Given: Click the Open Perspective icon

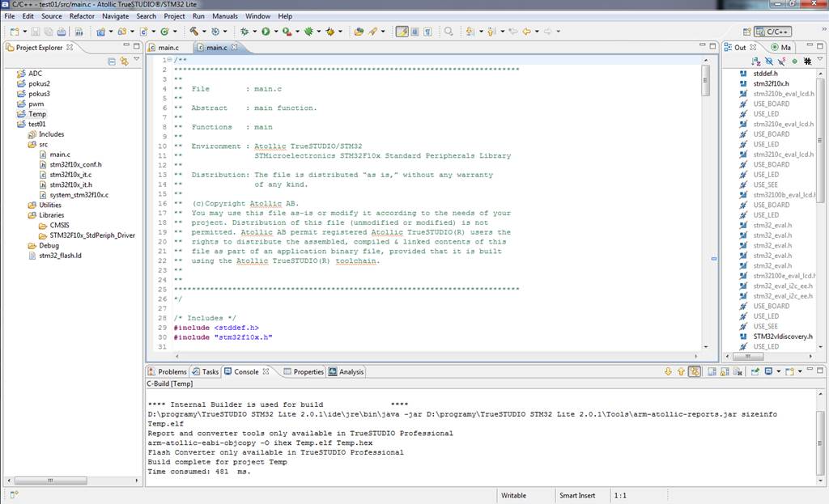Looking at the screenshot, I should (746, 32).
